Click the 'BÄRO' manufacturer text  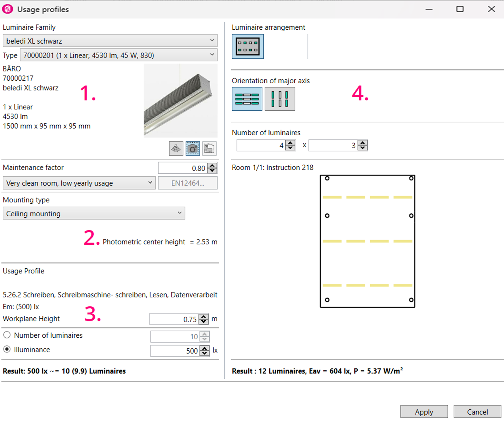(x=12, y=68)
